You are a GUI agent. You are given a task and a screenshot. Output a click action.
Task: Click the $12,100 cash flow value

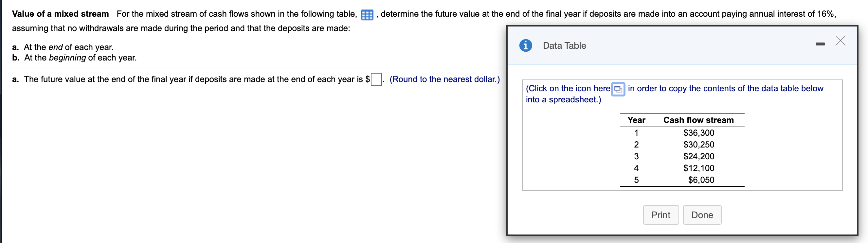(698, 168)
